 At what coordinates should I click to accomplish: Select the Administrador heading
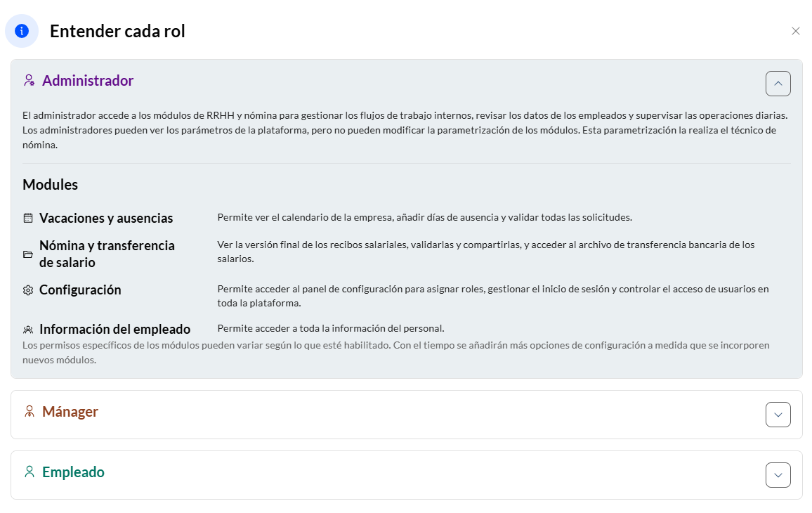tap(88, 81)
